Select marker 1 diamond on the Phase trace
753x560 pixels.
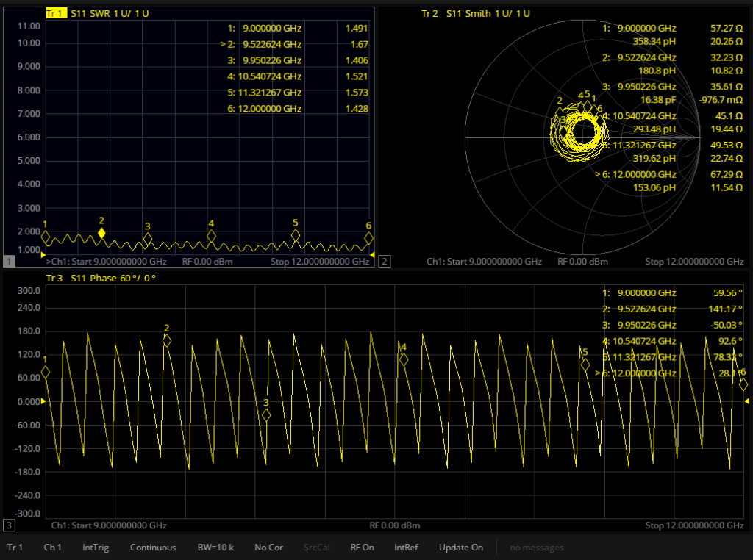[x=45, y=372]
